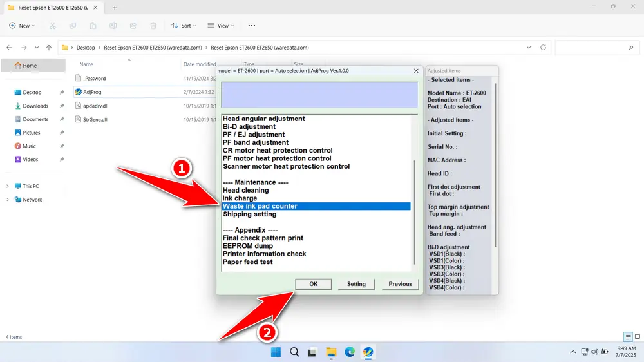Go back with the Back arrow

[9, 48]
